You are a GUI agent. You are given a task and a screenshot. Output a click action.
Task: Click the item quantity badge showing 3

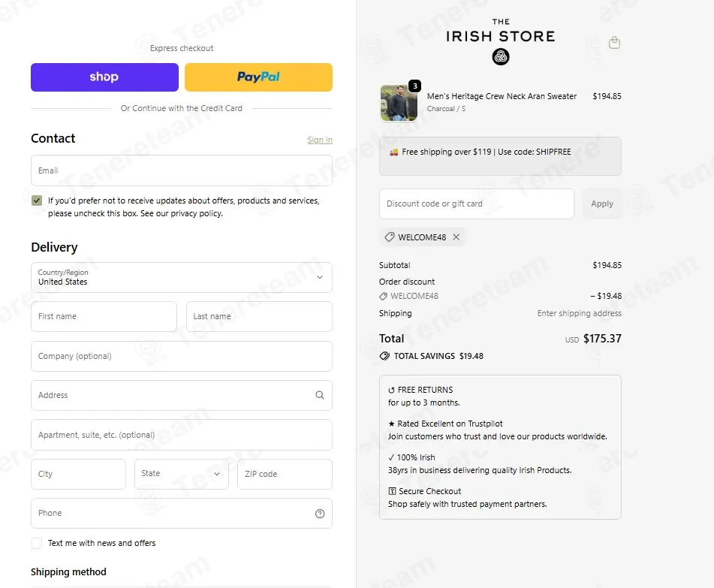click(x=414, y=86)
